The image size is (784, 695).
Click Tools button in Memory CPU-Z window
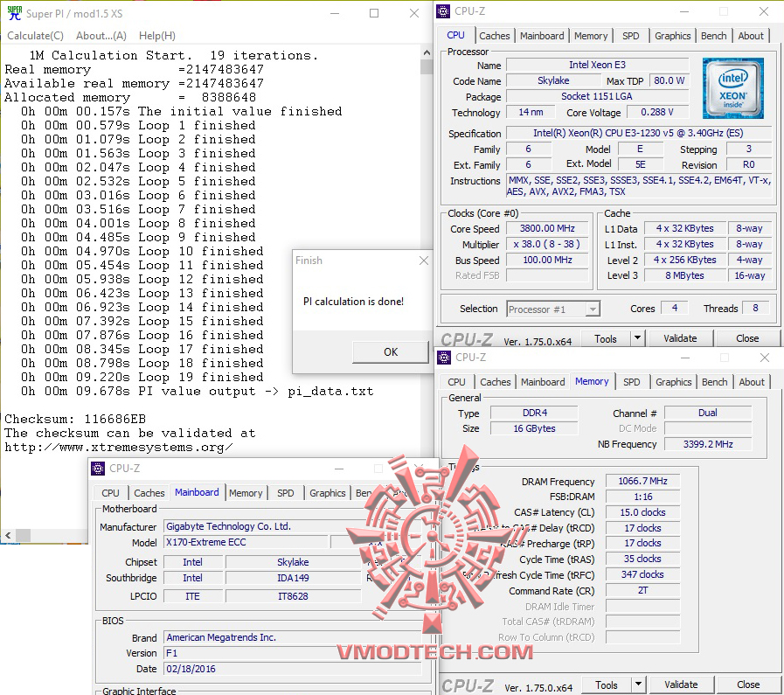(x=607, y=685)
